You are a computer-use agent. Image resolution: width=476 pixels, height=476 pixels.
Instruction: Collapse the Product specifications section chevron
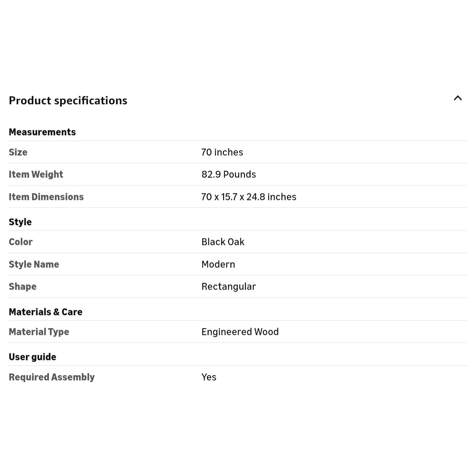coord(457,98)
